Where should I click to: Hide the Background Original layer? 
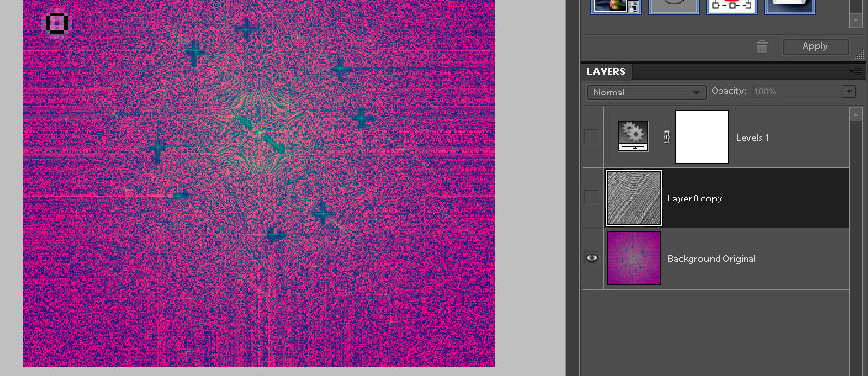[x=592, y=258]
